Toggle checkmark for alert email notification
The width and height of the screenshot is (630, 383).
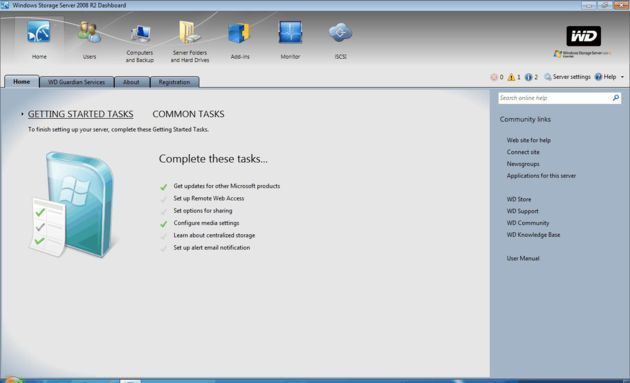pos(164,248)
